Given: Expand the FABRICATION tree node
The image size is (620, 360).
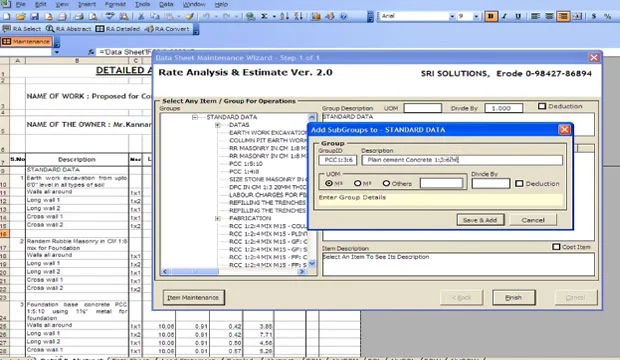Looking at the screenshot, I should [x=217, y=218].
